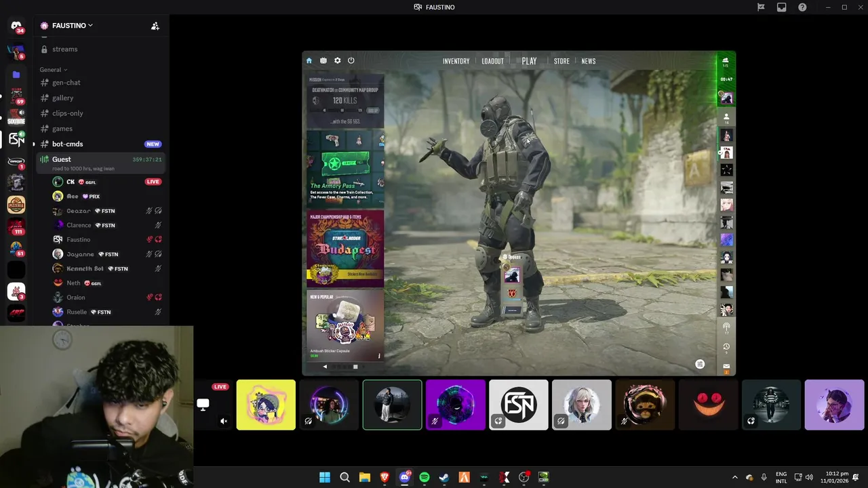Open File Explorer from the taskbar
The image size is (868, 488).
point(365,477)
